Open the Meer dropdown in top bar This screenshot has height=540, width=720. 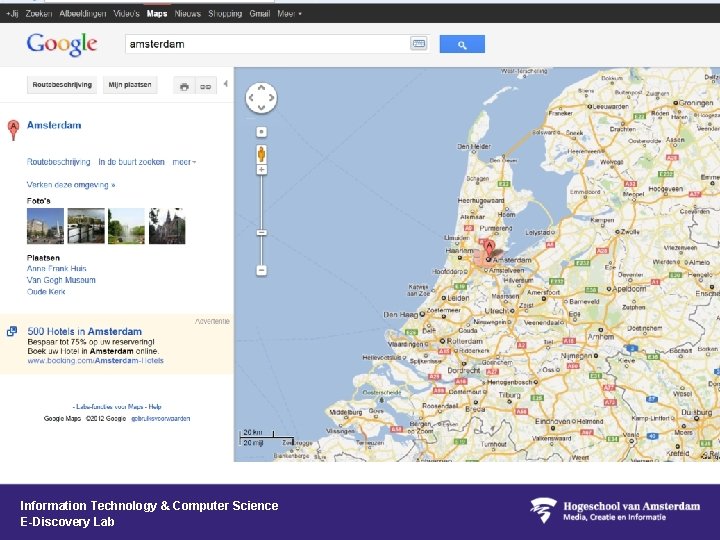point(289,14)
